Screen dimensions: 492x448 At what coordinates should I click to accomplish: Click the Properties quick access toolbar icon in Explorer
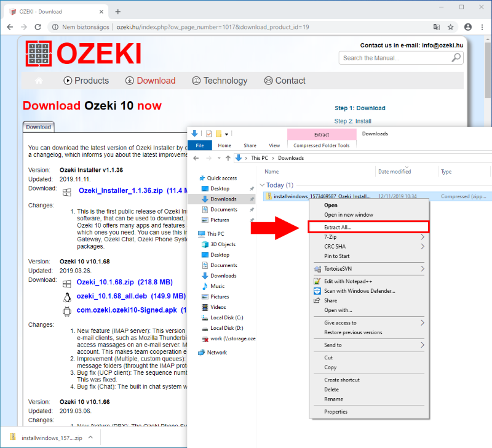[208, 134]
